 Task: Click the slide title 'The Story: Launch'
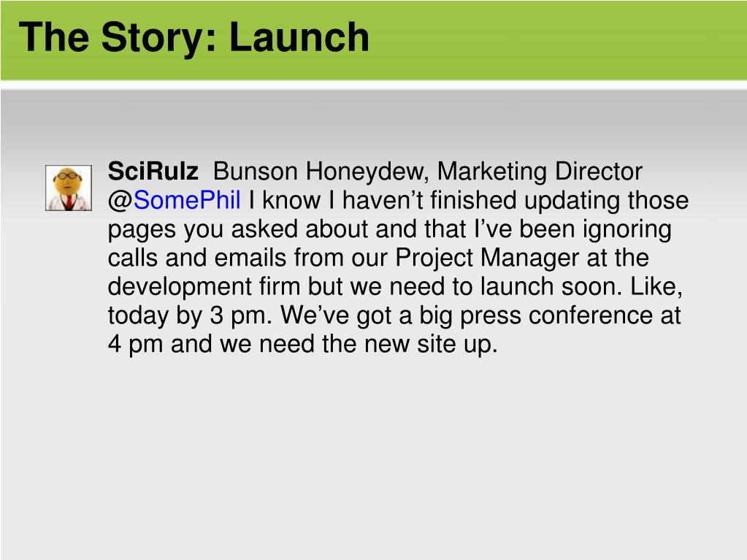194,38
